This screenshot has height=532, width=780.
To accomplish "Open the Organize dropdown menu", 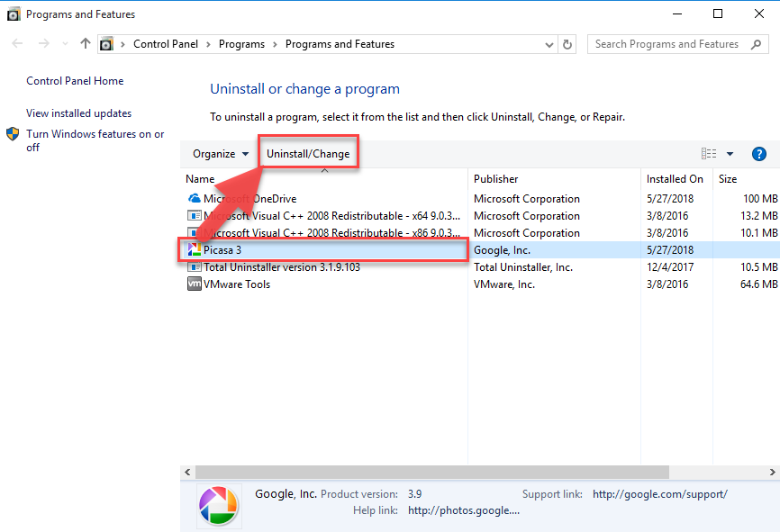I will click(x=221, y=154).
